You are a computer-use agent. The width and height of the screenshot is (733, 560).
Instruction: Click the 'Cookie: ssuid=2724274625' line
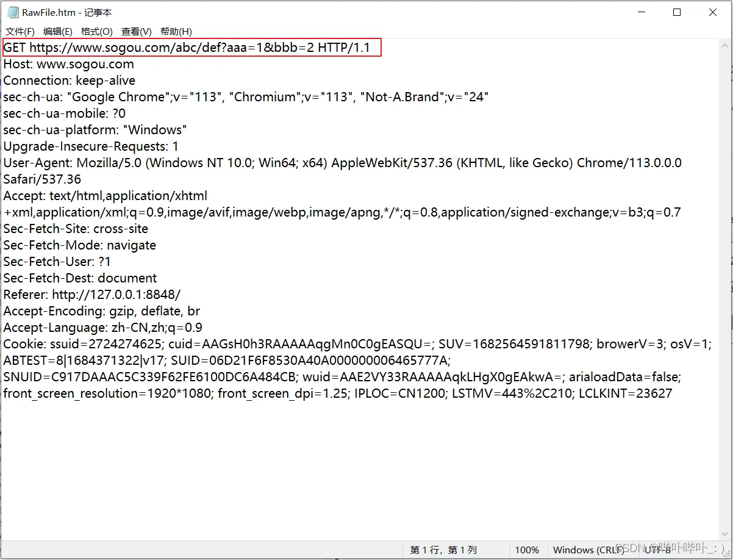coord(357,344)
